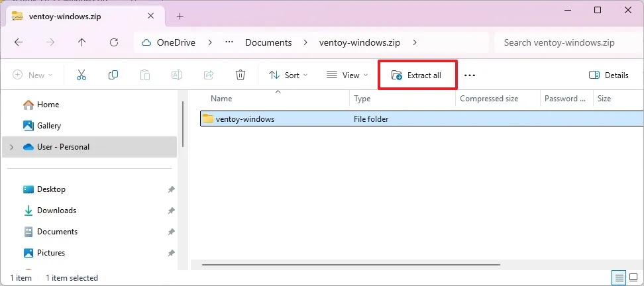
Task: Click ventoy-windows.zip breadcrumb segment
Action: pos(360,42)
